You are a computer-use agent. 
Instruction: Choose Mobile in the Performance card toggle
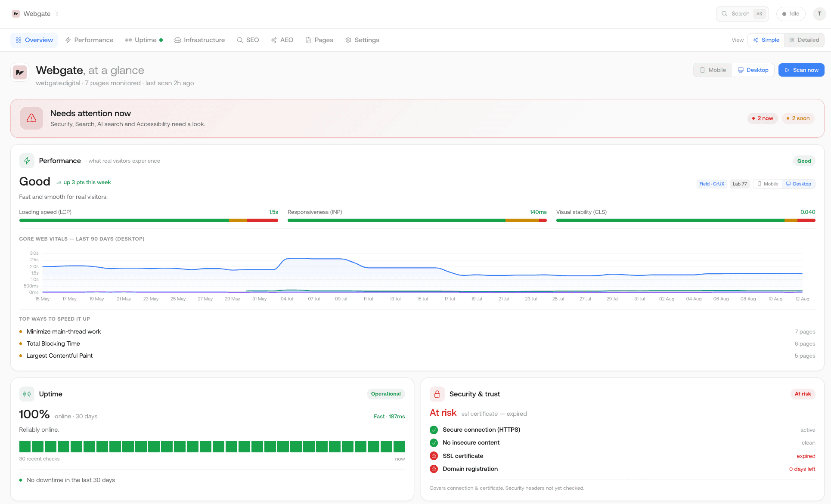click(768, 184)
